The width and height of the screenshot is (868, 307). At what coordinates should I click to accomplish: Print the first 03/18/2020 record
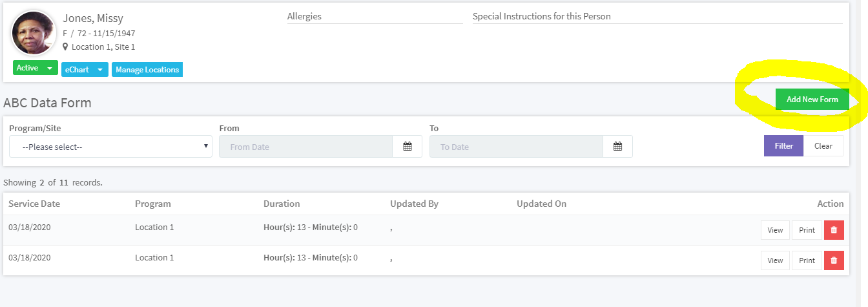tap(807, 230)
